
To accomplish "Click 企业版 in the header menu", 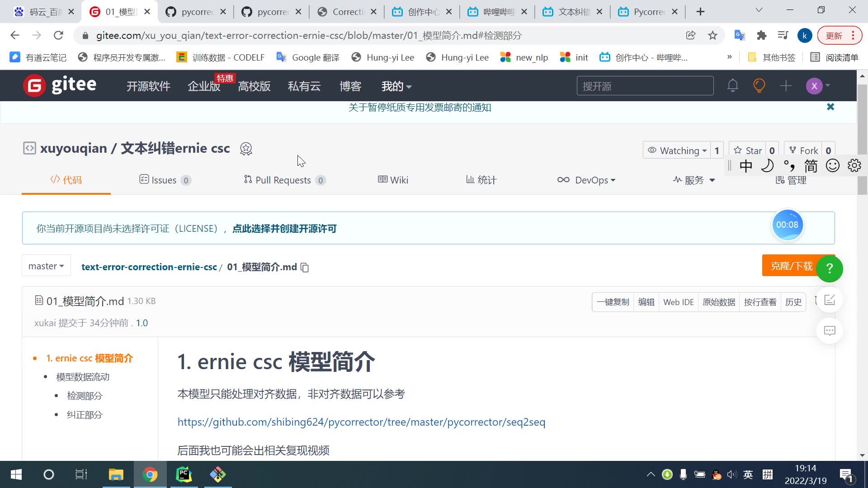I will (204, 86).
